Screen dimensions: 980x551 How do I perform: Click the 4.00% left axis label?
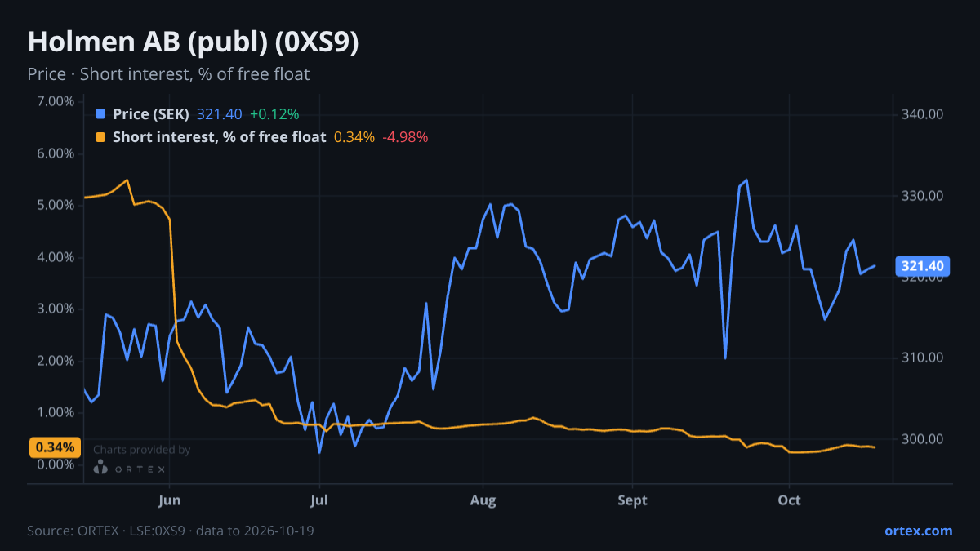56,257
